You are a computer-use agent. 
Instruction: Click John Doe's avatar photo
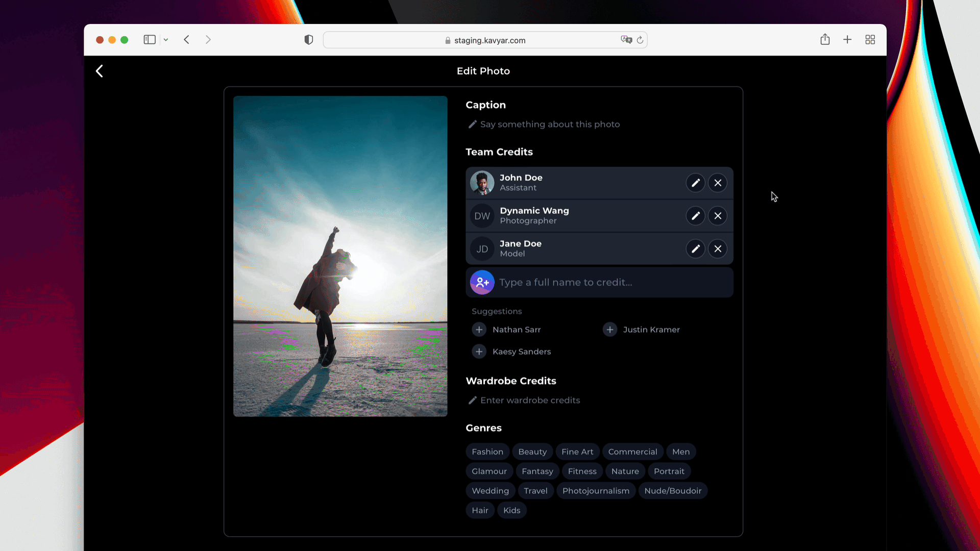pos(482,183)
